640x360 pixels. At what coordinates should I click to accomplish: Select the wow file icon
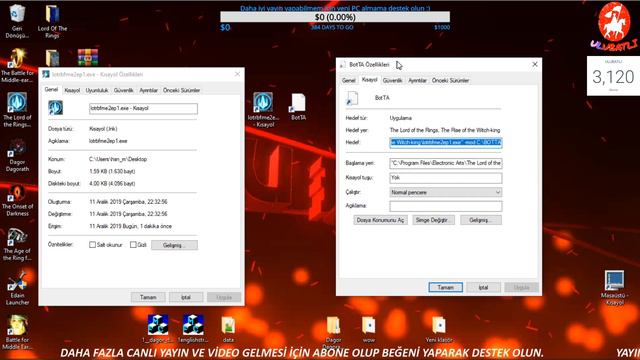369,329
